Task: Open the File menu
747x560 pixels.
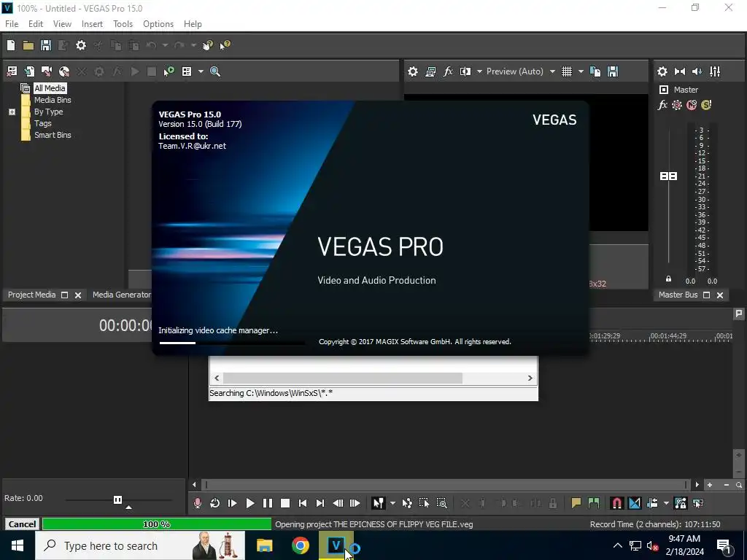Action: pyautogui.click(x=12, y=24)
